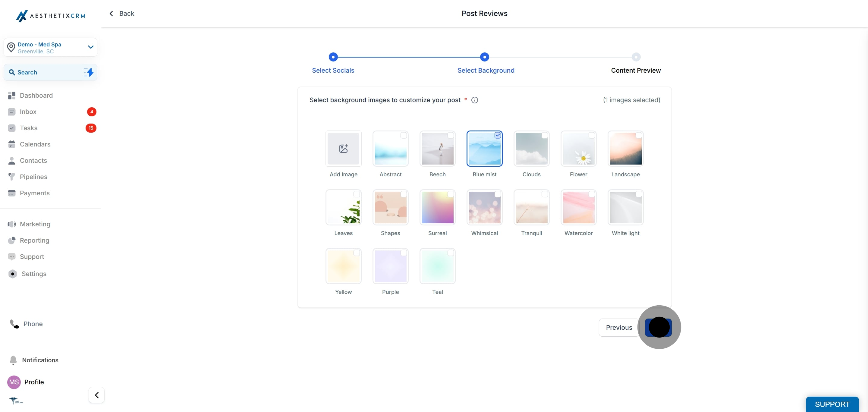Click the Settings gear icon

[12, 274]
